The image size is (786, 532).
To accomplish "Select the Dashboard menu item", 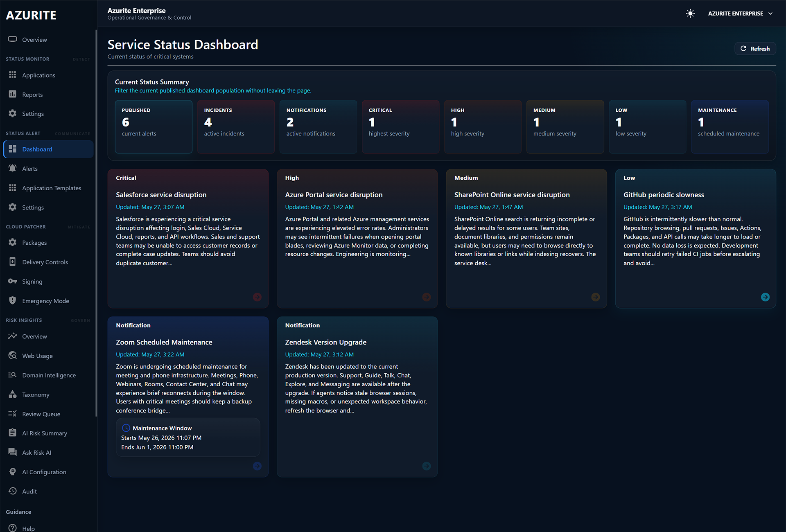I will tap(48, 149).
